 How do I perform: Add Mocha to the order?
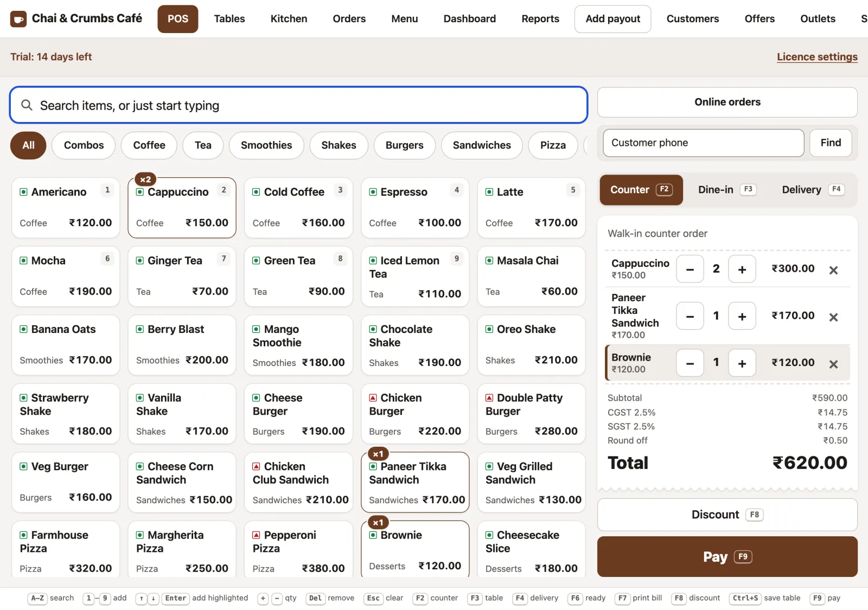tap(66, 277)
